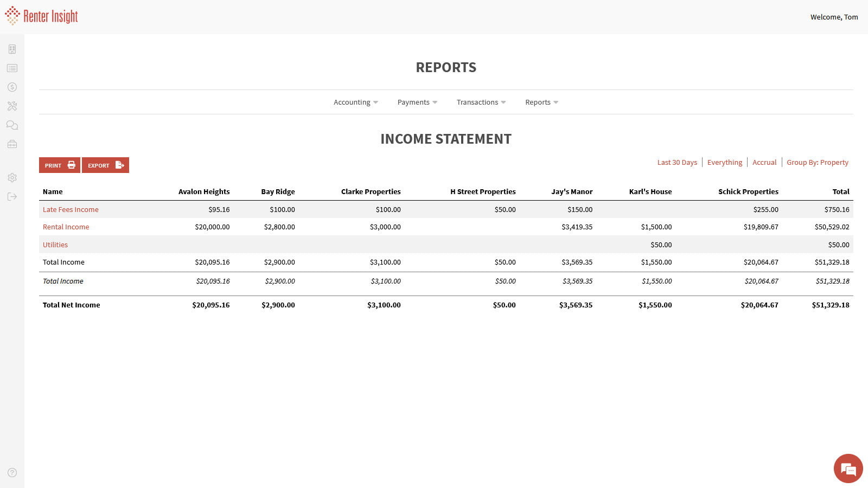Open the live chat support bubble

click(848, 468)
